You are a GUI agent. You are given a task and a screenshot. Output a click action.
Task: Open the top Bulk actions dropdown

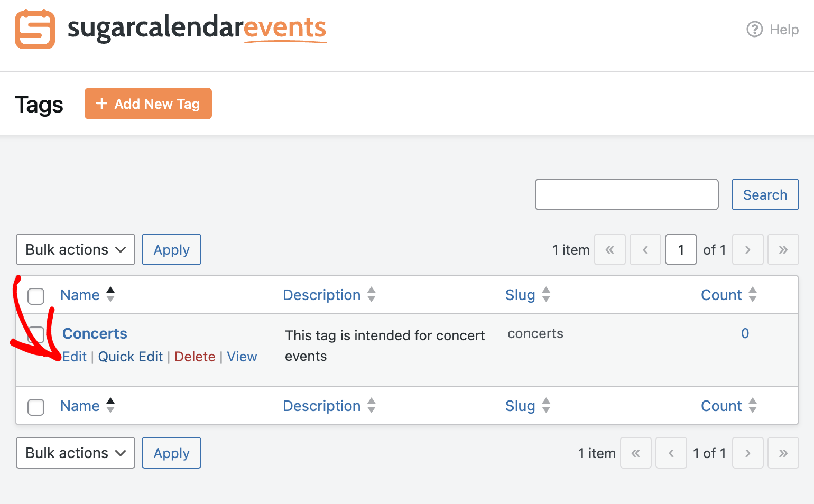tap(76, 249)
